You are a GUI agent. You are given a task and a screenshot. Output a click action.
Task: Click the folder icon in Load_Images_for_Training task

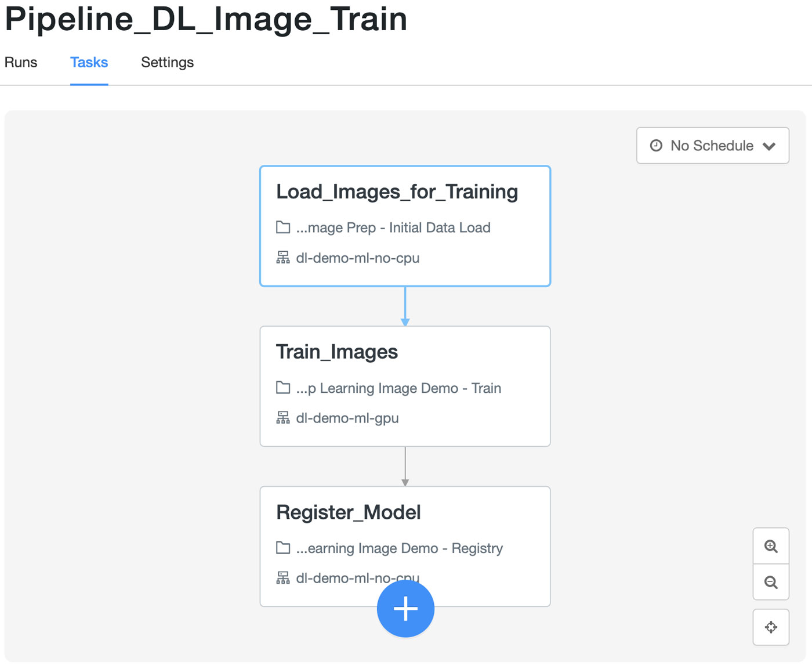click(283, 227)
